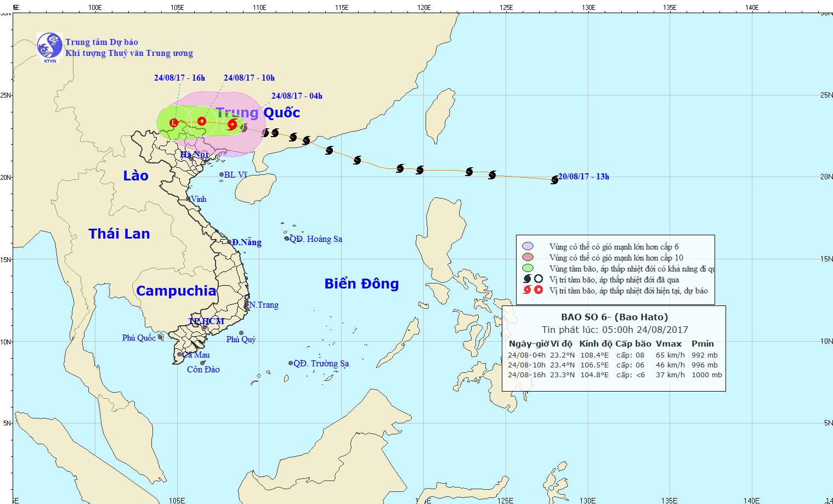Click the 'Kinh độ' column header
This screenshot has width=833, height=504.
596,344
